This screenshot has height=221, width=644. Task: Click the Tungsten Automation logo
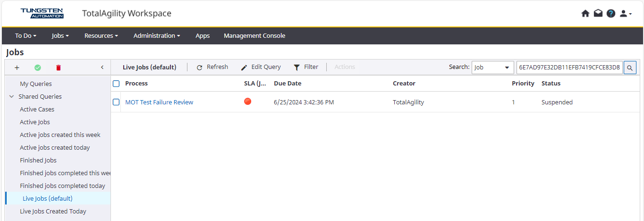pyautogui.click(x=42, y=13)
